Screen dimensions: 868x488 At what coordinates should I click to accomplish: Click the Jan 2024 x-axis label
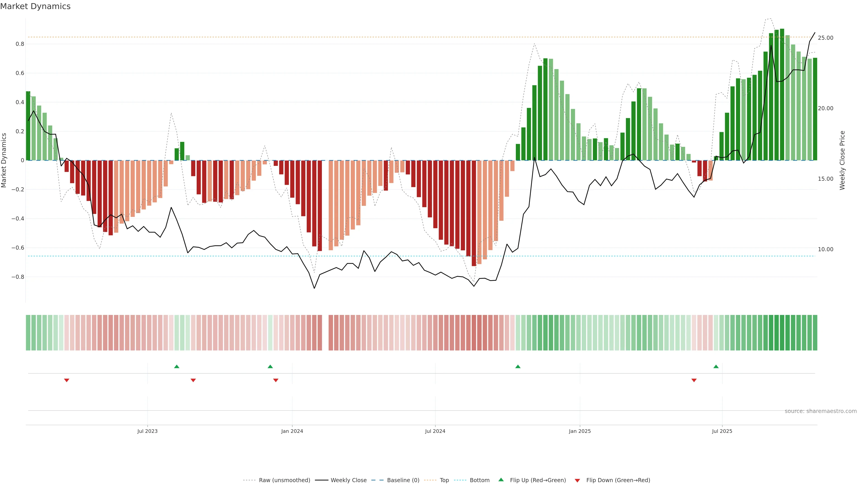click(292, 431)
